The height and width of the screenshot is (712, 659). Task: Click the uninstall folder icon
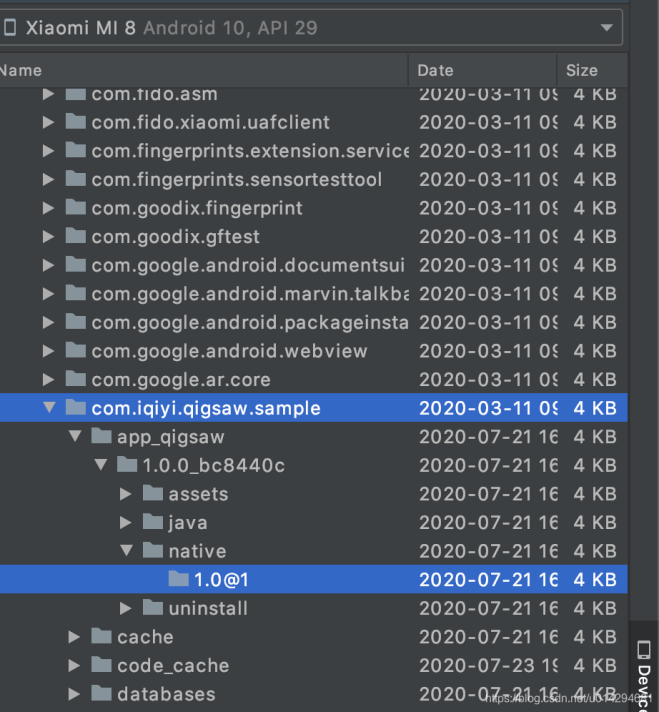(x=153, y=608)
